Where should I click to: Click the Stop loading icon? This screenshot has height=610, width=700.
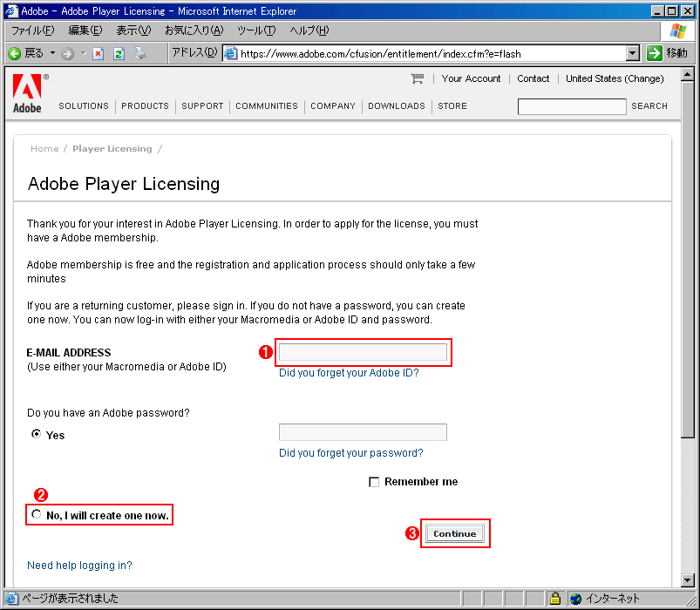click(x=99, y=54)
